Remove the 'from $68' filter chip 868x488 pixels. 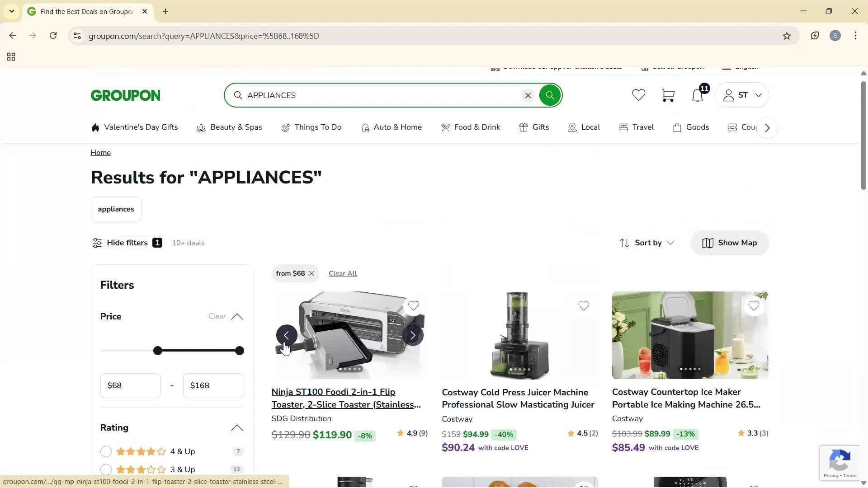click(x=312, y=273)
